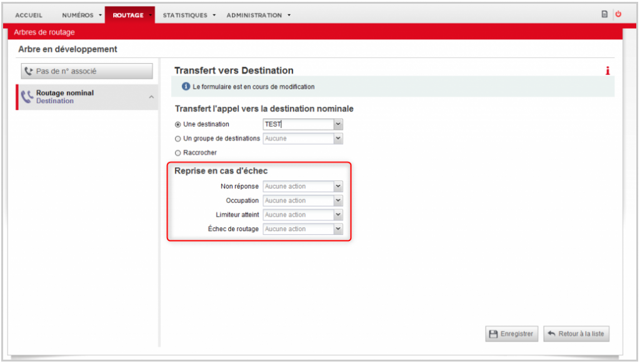Image resolution: width=640 pixels, height=364 pixels.
Task: Select the 'Une destination' radio button
Action: pos(178,124)
